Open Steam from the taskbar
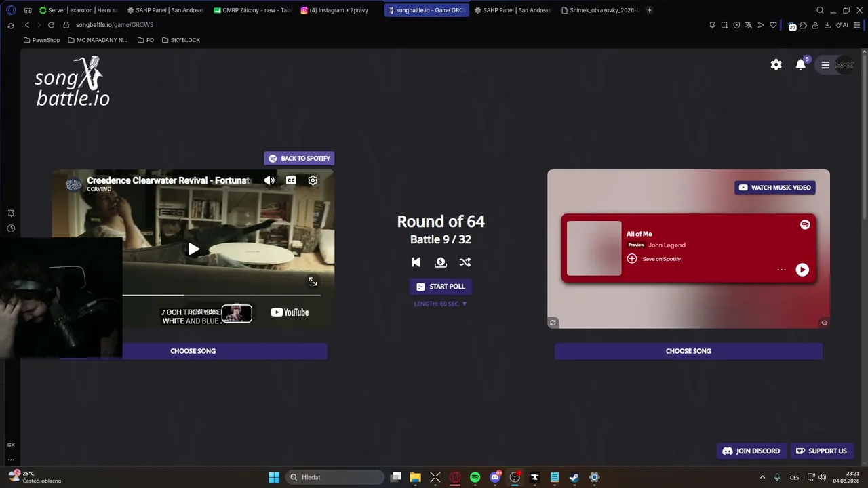The image size is (868, 488). (x=574, y=477)
